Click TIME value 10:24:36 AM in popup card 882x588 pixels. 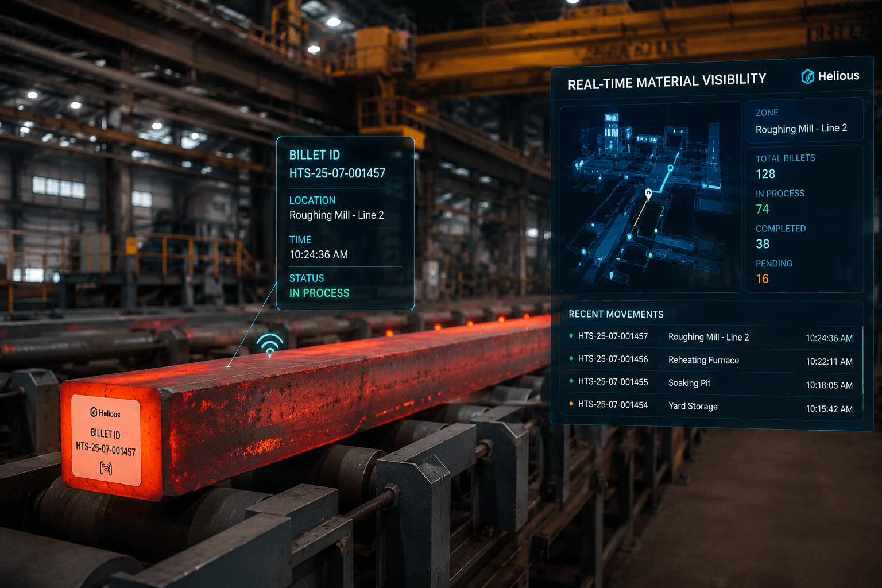[319, 254]
